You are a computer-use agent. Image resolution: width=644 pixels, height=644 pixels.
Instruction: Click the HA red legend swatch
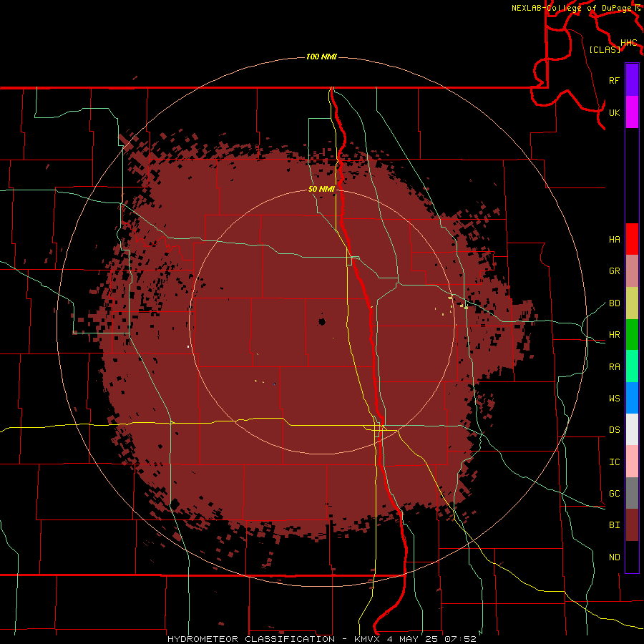click(x=632, y=239)
